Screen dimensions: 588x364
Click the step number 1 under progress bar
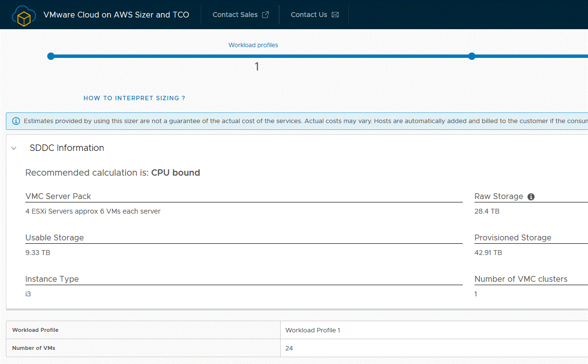257,67
